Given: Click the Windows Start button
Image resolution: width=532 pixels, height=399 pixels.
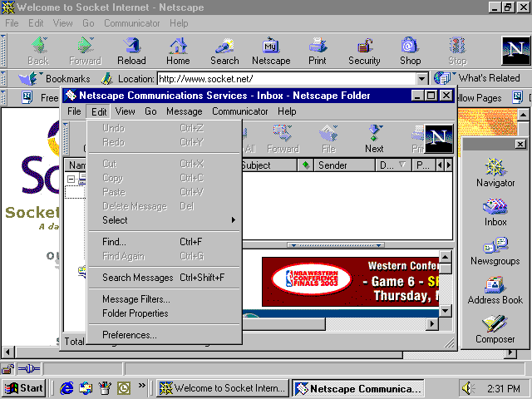Looking at the screenshot, I should (23, 388).
